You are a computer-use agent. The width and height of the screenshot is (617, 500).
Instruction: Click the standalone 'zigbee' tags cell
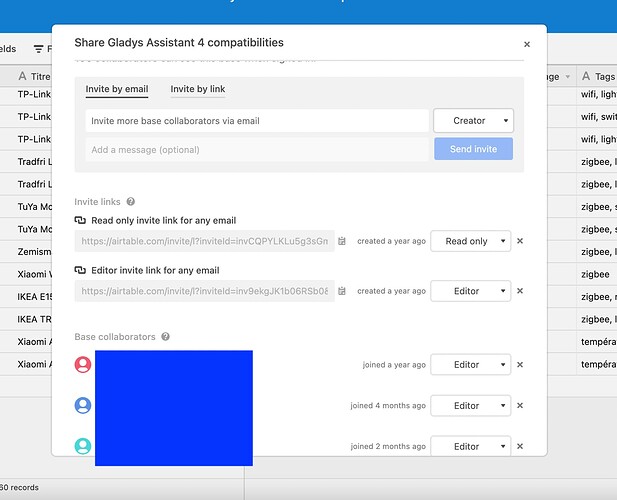click(597, 274)
